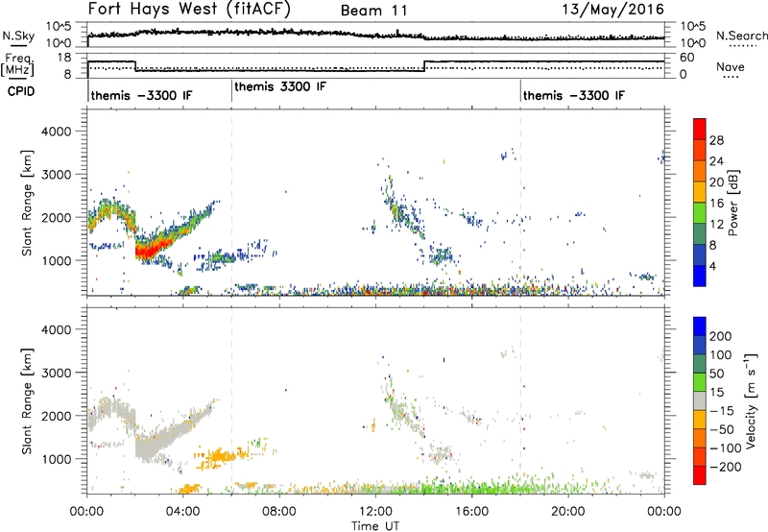The image size is (768, 532).
Task: Click the 'Slant Range [km]' label of power panel
Action: tap(27, 203)
